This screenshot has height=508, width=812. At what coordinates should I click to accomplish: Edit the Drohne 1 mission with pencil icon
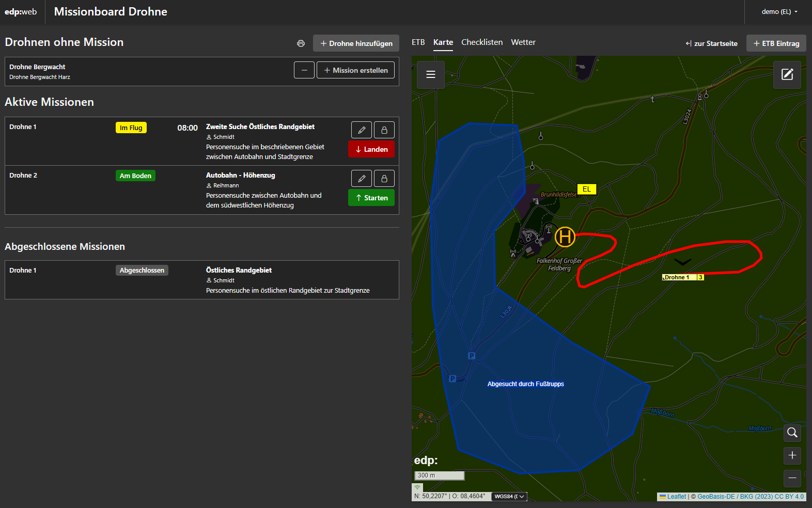362,130
